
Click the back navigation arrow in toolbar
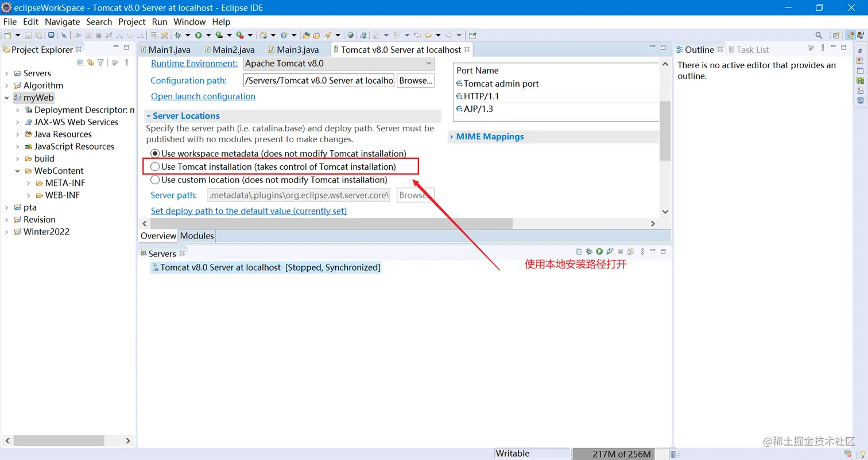[x=428, y=35]
